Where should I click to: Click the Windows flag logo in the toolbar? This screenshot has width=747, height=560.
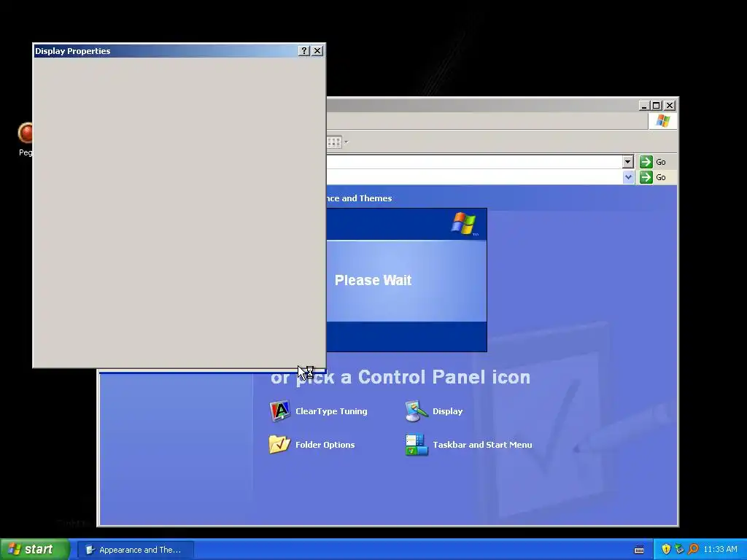(662, 121)
